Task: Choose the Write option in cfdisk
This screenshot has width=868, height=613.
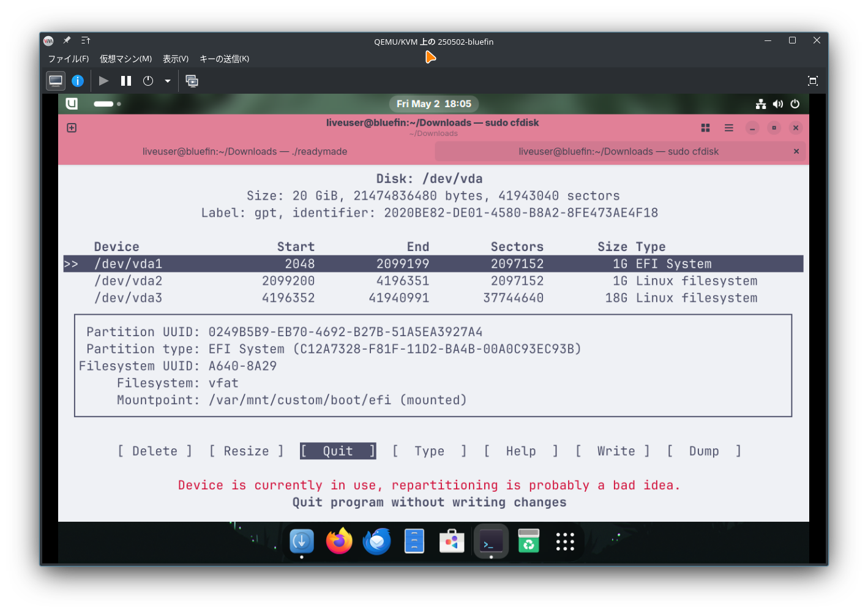Action: pyautogui.click(x=613, y=451)
